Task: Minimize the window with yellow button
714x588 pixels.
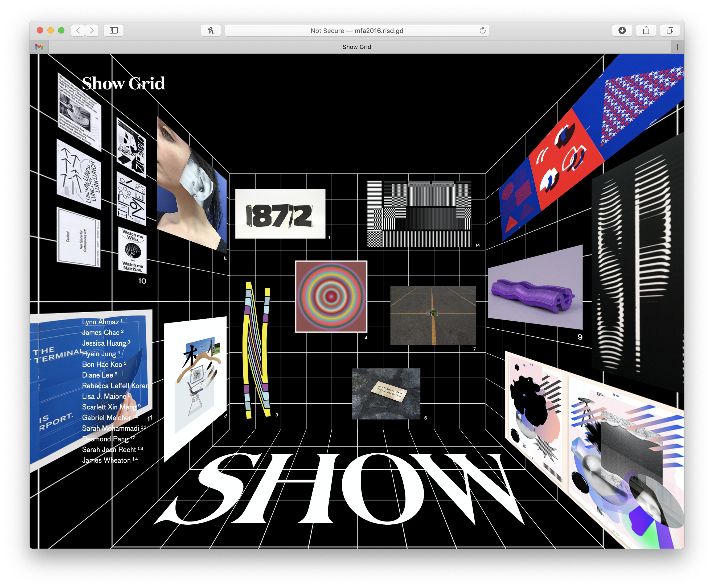Action: click(51, 31)
